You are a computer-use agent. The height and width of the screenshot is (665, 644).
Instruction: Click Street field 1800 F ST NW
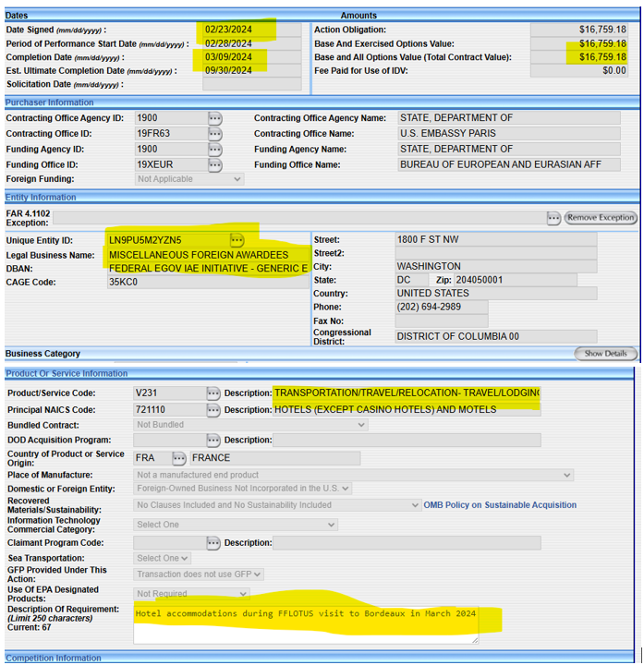click(x=496, y=239)
